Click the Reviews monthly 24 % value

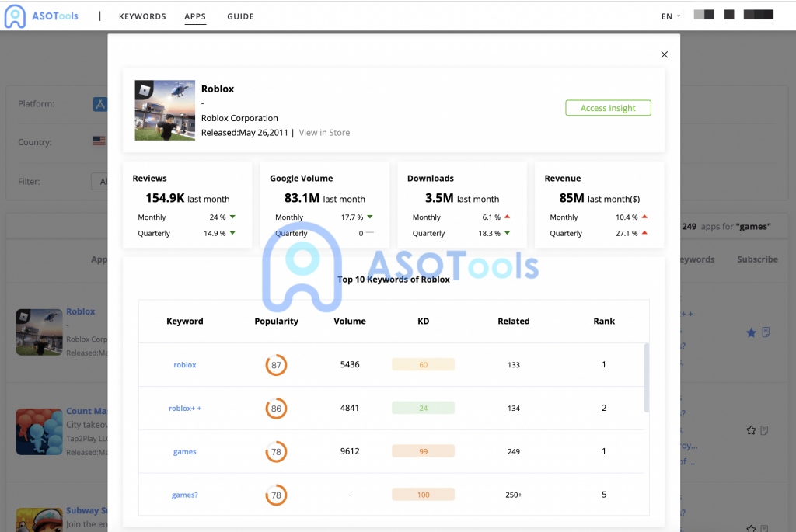tap(218, 217)
